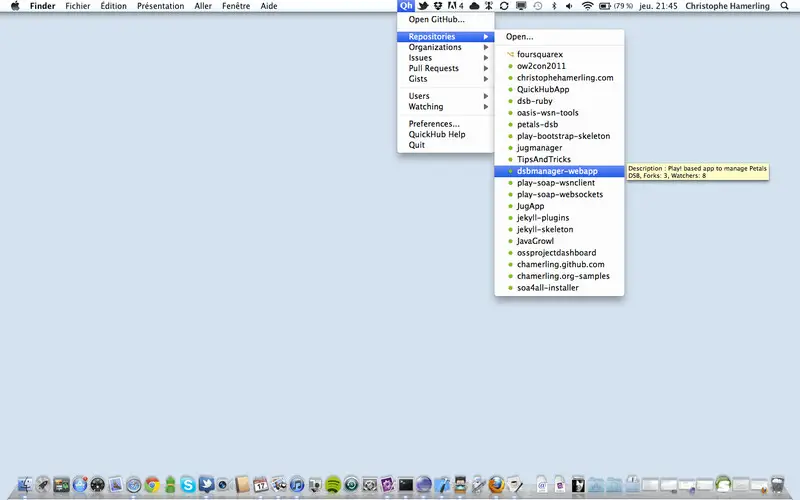Expand the Users submenu
The image size is (800, 500).
(x=445, y=96)
